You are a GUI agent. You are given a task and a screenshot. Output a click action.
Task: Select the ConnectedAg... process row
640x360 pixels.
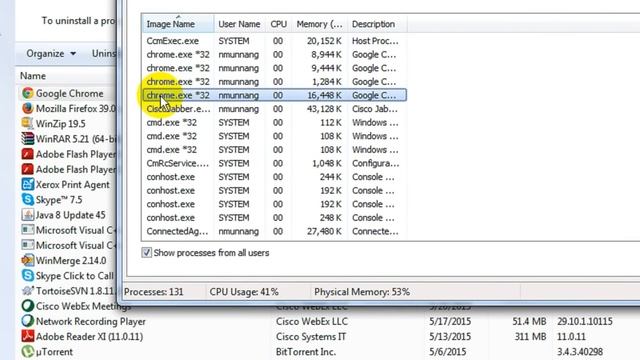click(274, 231)
